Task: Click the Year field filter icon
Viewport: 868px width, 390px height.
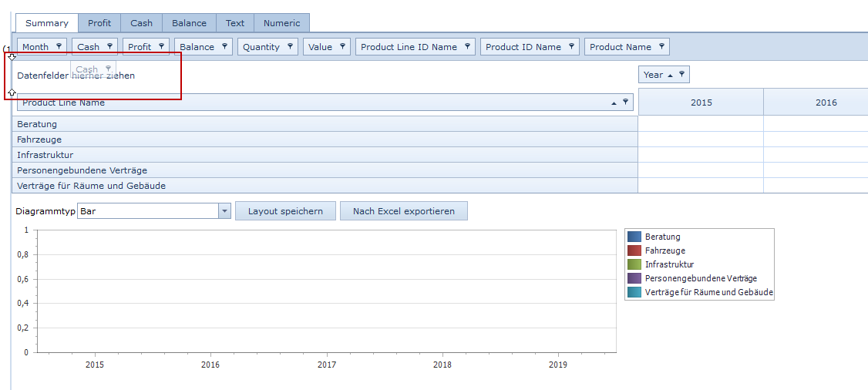Action: [x=681, y=75]
